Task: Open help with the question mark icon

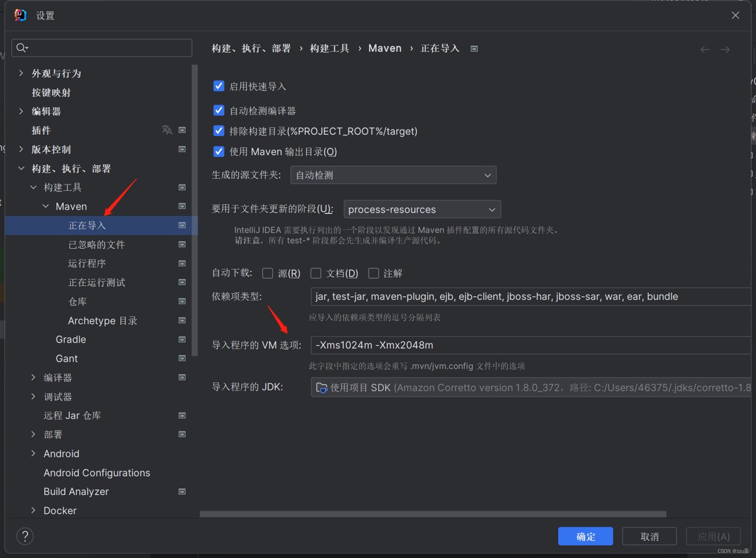Action: pyautogui.click(x=25, y=536)
